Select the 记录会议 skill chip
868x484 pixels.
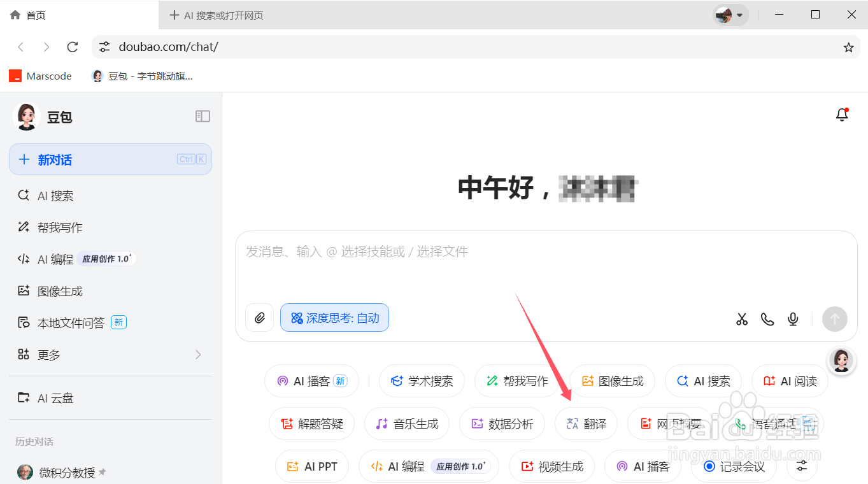click(734, 466)
